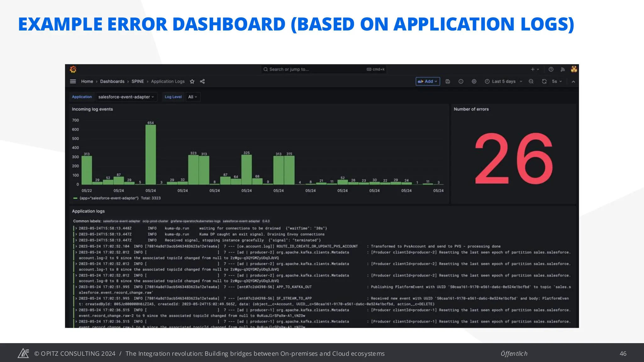Click the bar labeled 315
Image resolution: width=644 pixels, height=362 pixels.
coord(289,170)
